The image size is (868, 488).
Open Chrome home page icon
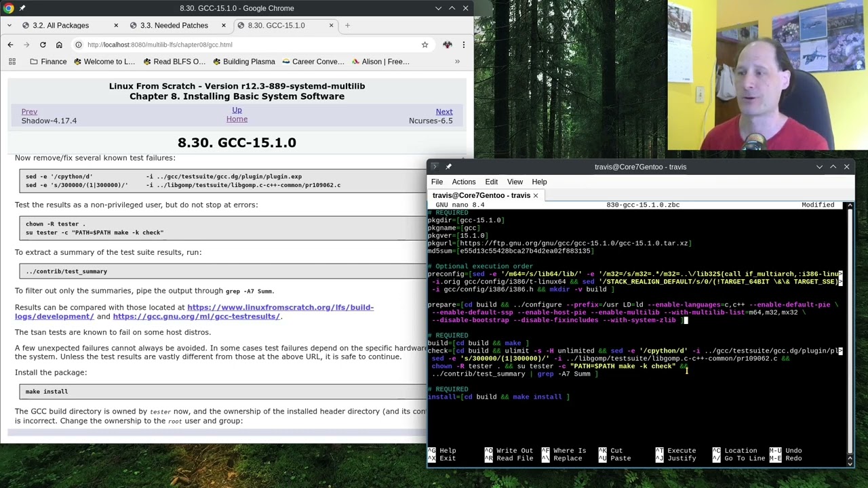pos(59,45)
